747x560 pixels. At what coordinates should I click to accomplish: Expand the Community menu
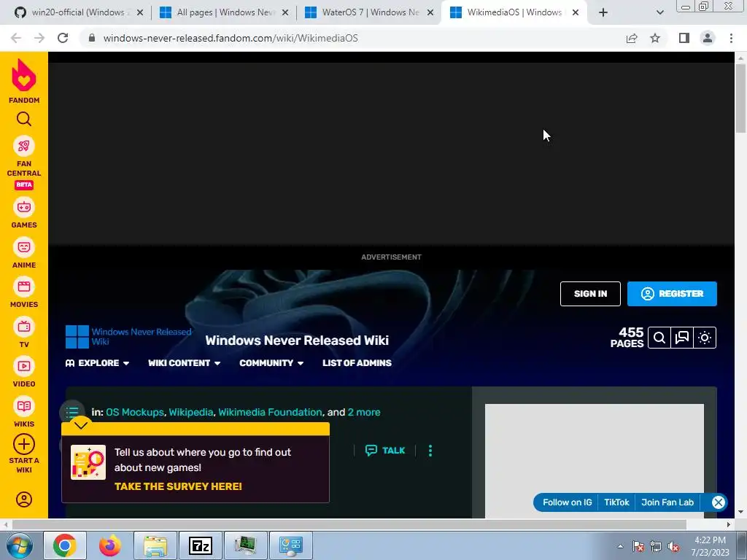[271, 363]
